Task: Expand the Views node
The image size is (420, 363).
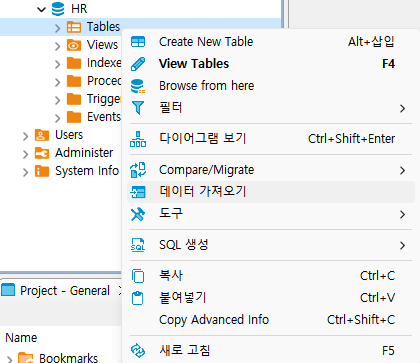Action: 57,46
